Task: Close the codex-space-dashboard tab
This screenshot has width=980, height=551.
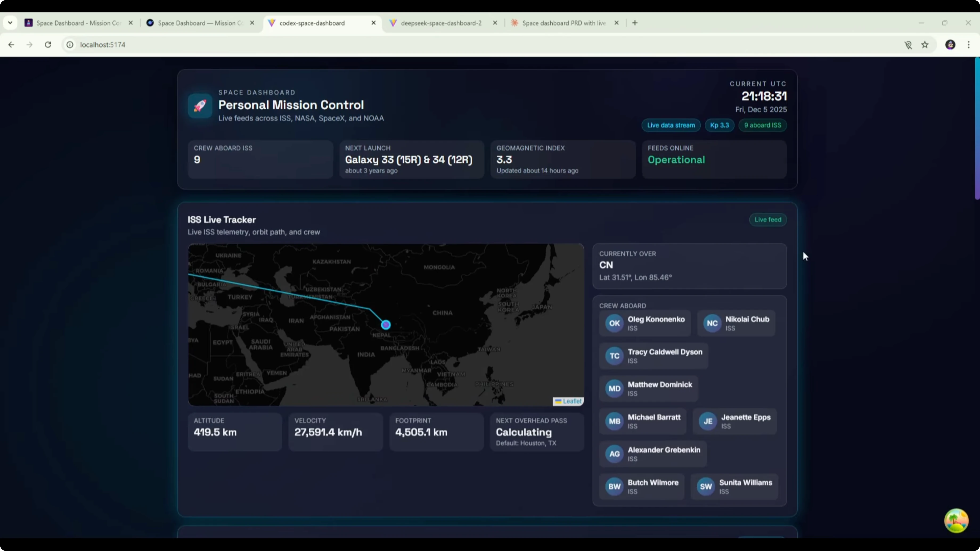Action: point(374,23)
